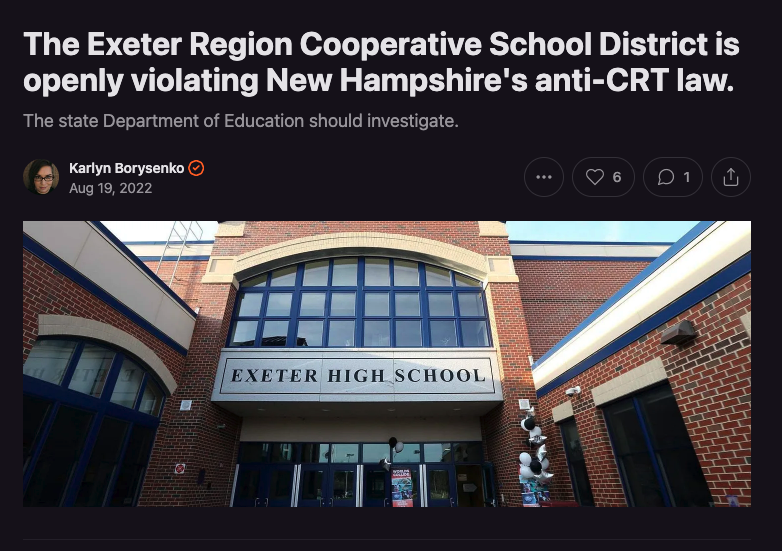Image resolution: width=782 pixels, height=551 pixels.
Task: Open the comments speech bubble icon
Action: (x=666, y=177)
